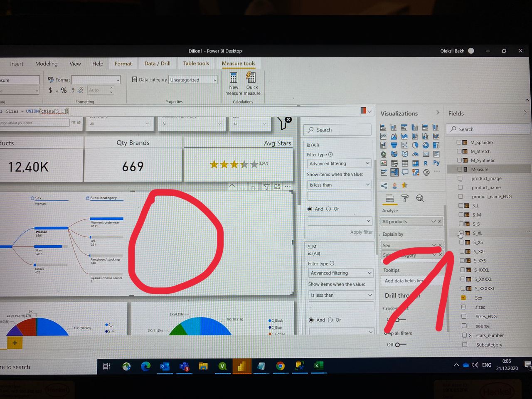This screenshot has width=532, height=399.
Task: Add a map (globe) visual
Action: pos(383,154)
